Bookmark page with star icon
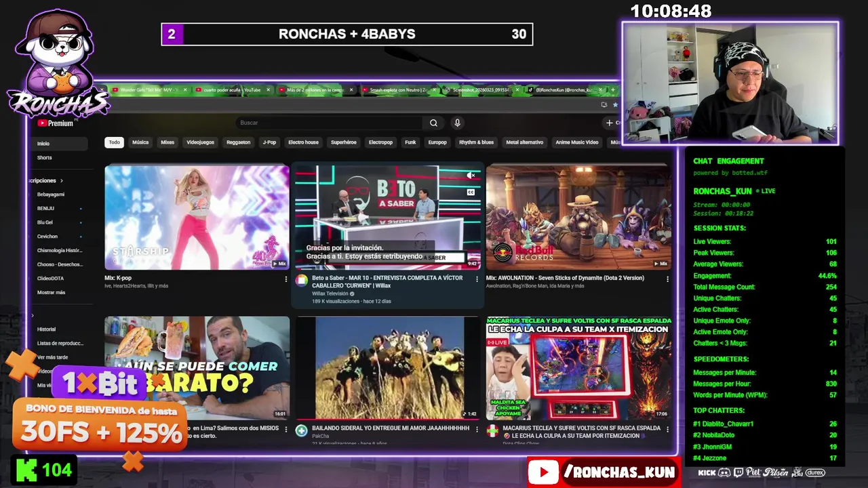 (615, 104)
